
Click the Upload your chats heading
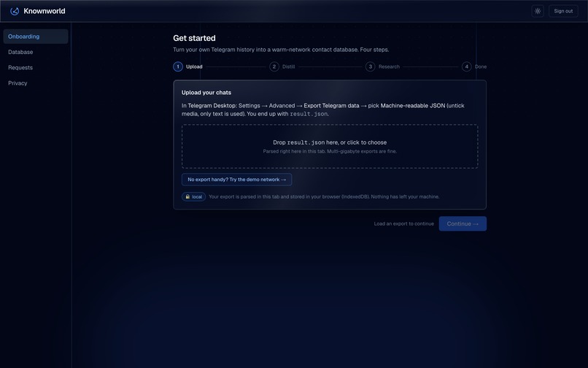click(206, 93)
